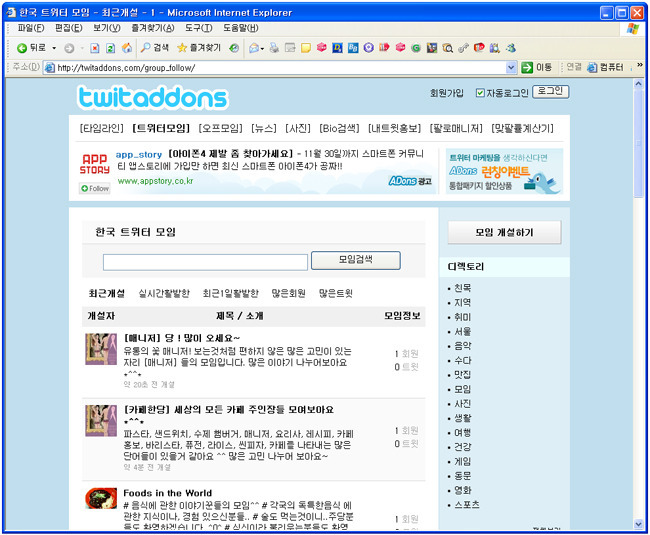This screenshot has width=650, height=535.
Task: Click the Back (뒤로) toolbar button
Action: click(x=32, y=48)
